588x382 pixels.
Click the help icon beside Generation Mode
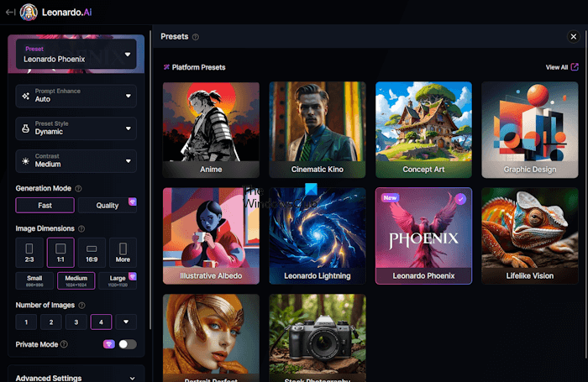coord(78,189)
